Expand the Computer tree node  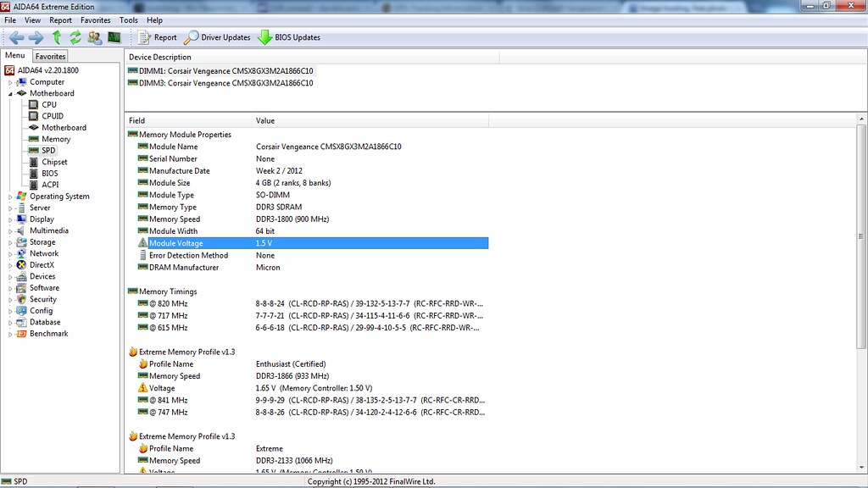tap(10, 82)
